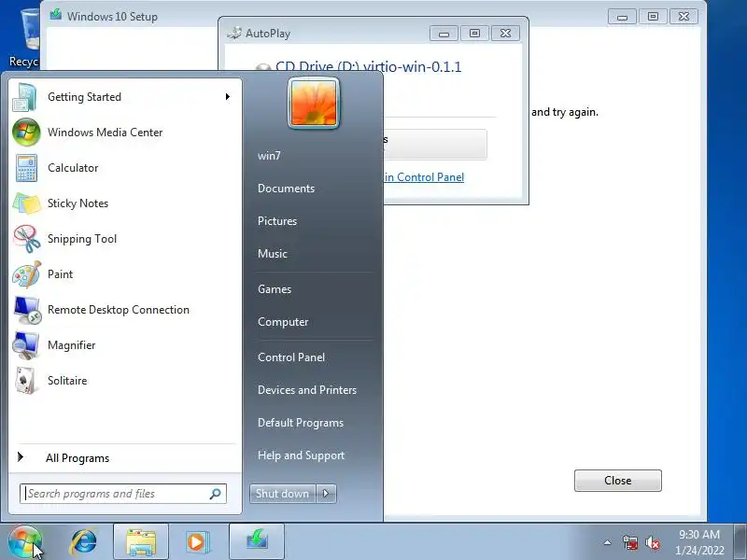The width and height of the screenshot is (747, 560).
Task: Open Help and Support
Action: point(301,455)
